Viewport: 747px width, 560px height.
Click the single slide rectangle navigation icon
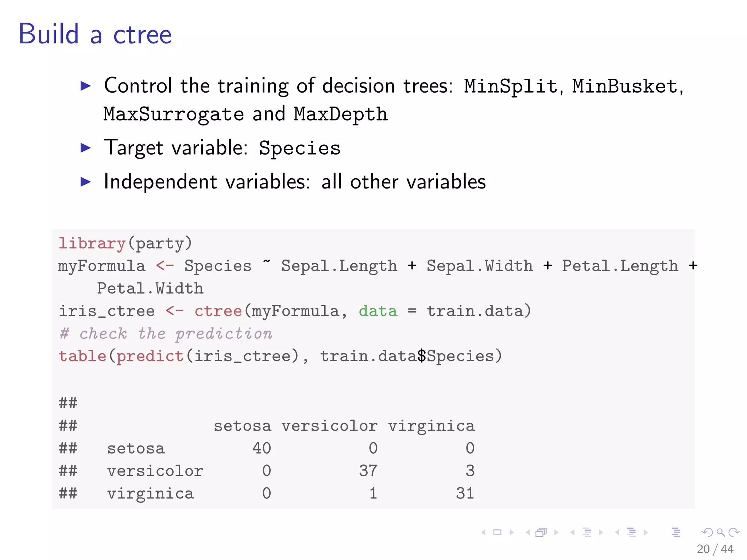(498, 532)
